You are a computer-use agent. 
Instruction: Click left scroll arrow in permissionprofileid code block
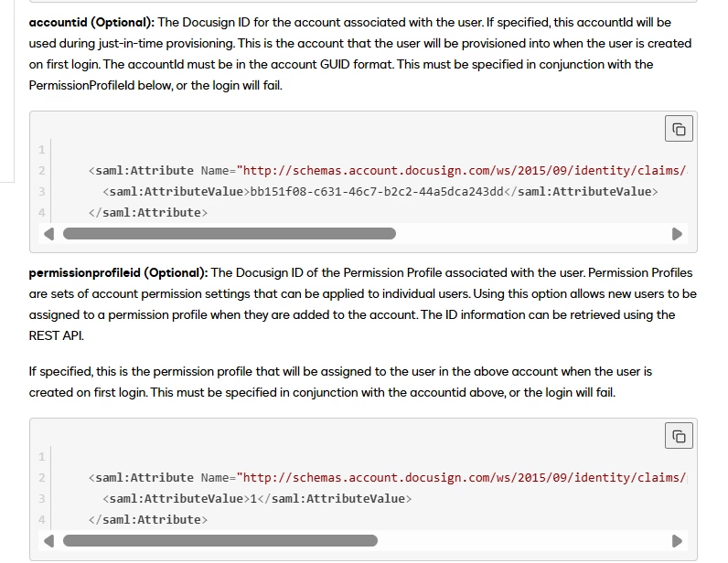pos(48,541)
